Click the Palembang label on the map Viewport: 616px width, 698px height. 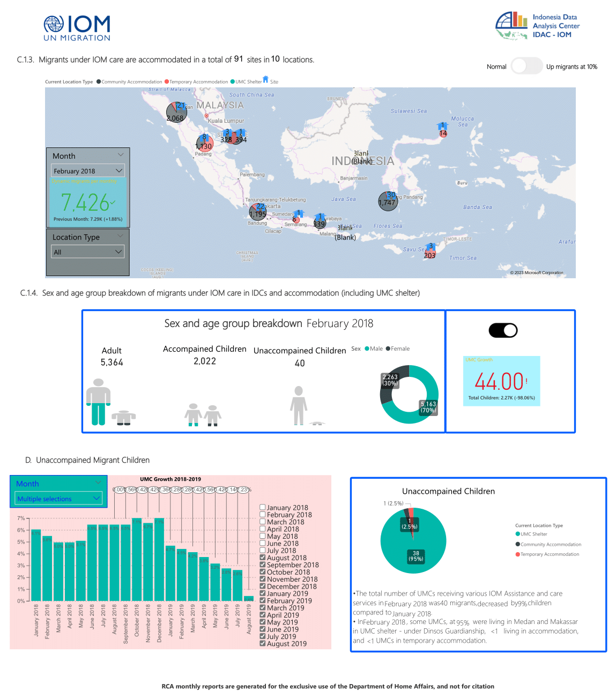(x=252, y=174)
